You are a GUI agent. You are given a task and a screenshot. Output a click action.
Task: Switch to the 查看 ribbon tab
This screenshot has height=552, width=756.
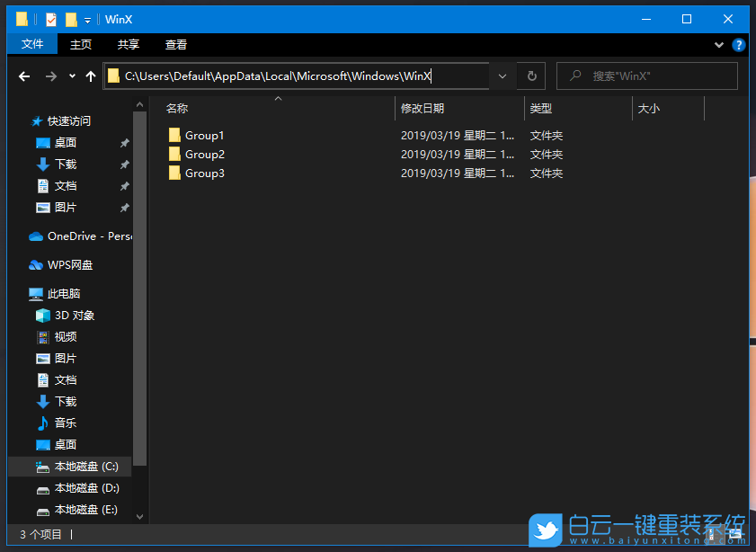[175, 44]
